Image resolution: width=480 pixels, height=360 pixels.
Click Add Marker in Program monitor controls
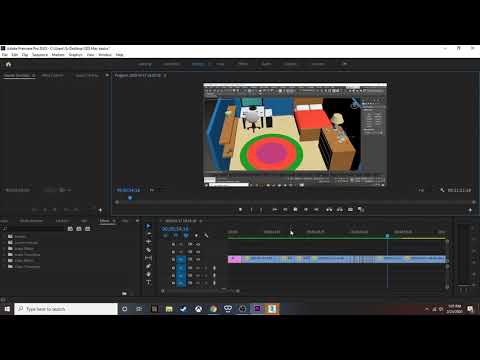(x=240, y=210)
